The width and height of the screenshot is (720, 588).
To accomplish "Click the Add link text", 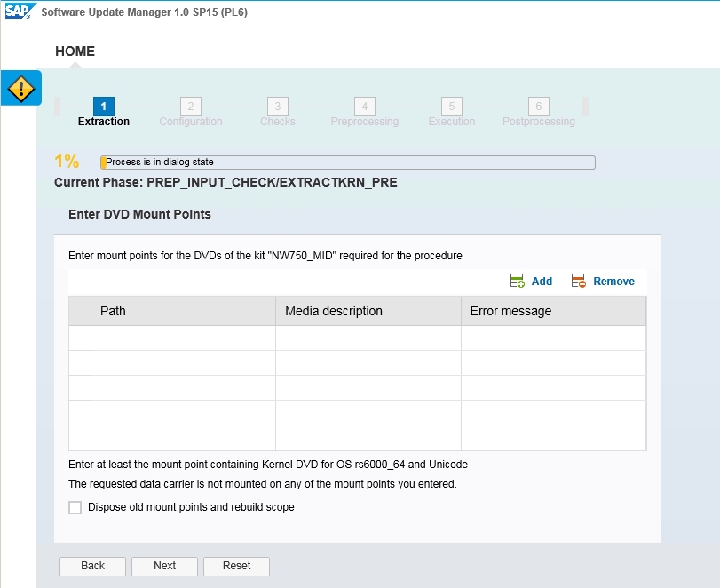I will 542,282.
